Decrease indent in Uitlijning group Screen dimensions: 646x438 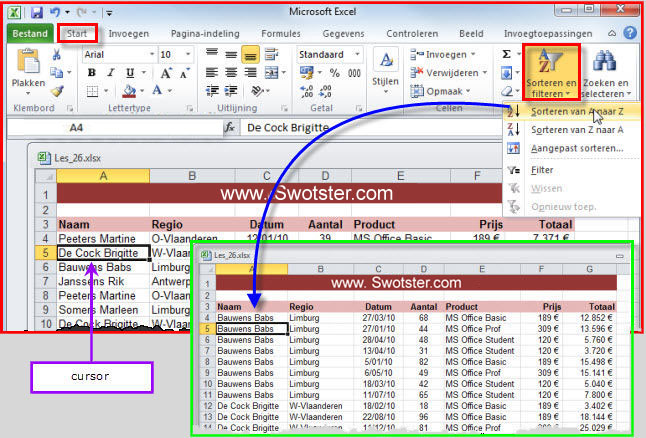click(212, 91)
